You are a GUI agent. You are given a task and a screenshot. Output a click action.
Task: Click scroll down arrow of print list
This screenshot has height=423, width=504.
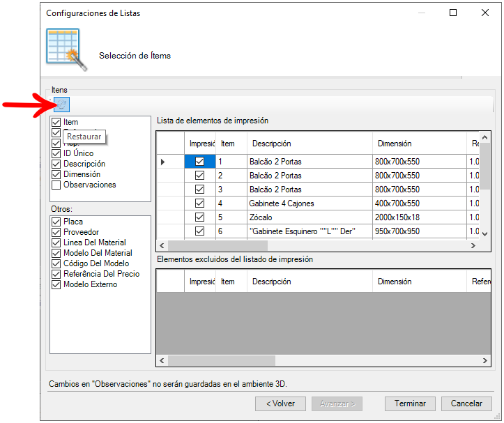484,234
